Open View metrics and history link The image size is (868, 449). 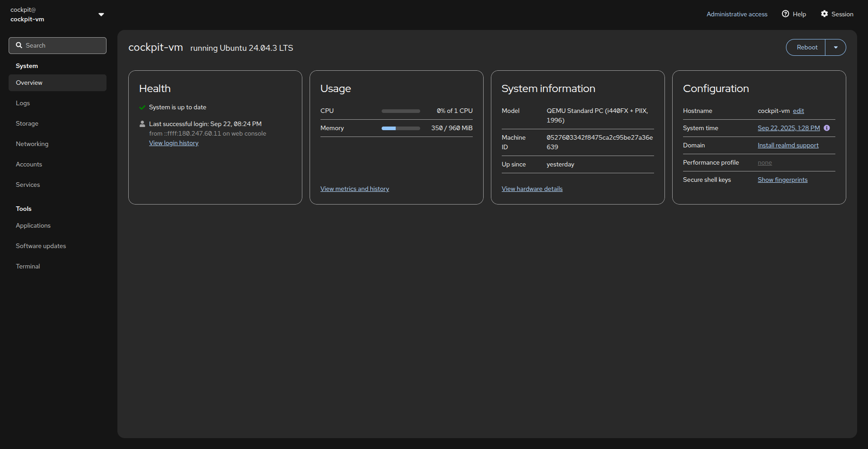tap(354, 189)
